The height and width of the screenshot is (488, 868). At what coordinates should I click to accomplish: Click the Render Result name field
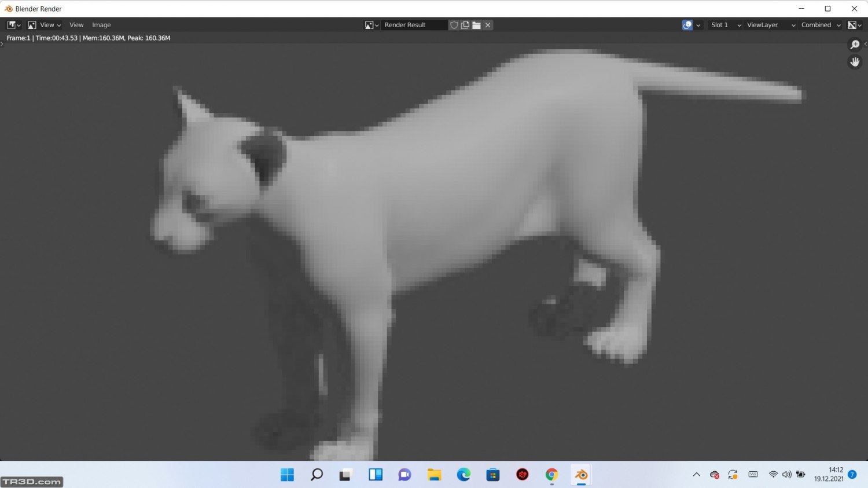pyautogui.click(x=414, y=25)
